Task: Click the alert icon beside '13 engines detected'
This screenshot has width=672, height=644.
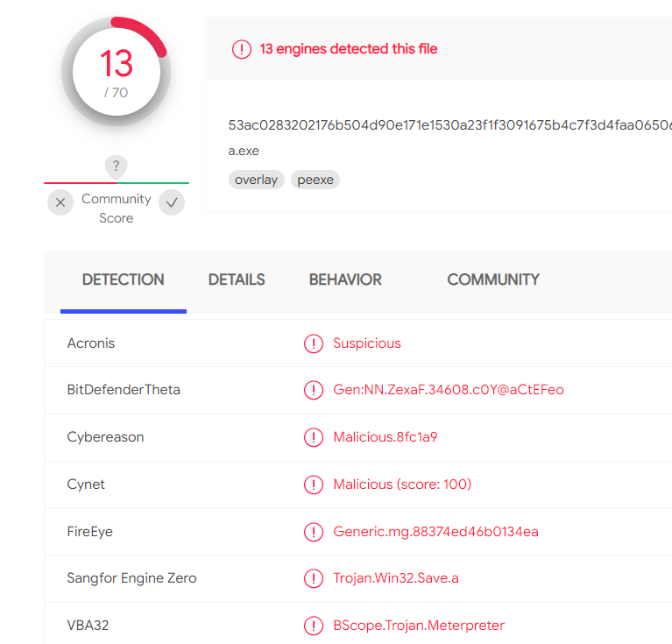Action: coord(242,49)
